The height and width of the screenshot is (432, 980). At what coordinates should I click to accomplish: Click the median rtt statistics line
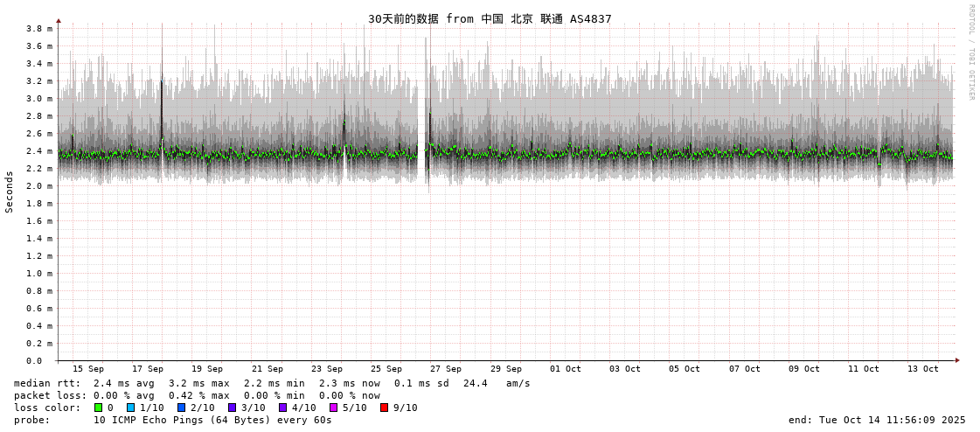(272, 383)
